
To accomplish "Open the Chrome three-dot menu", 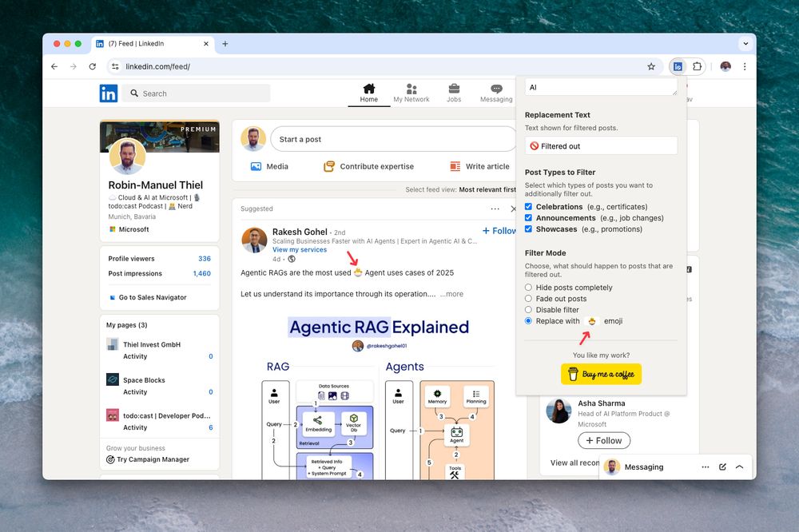I will pos(745,66).
